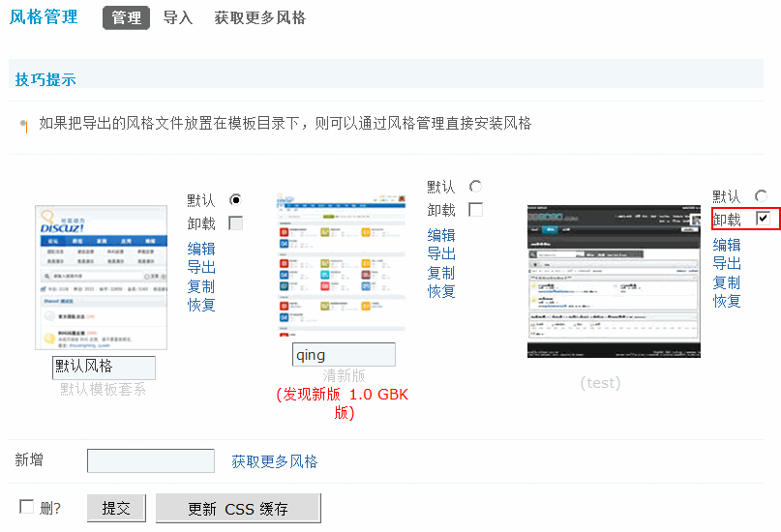Click 复制 link for the test style
This screenshot has height=532, width=781.
coord(727,282)
